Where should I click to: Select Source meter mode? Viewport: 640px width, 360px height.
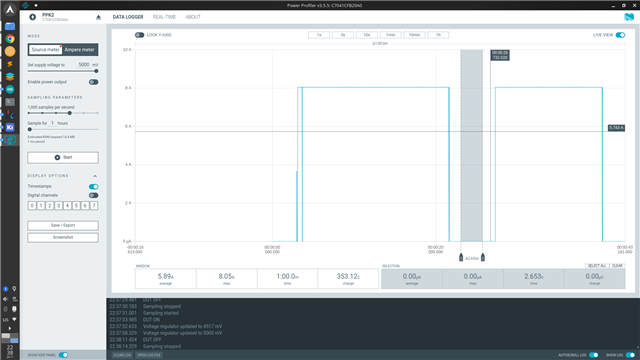tap(45, 50)
